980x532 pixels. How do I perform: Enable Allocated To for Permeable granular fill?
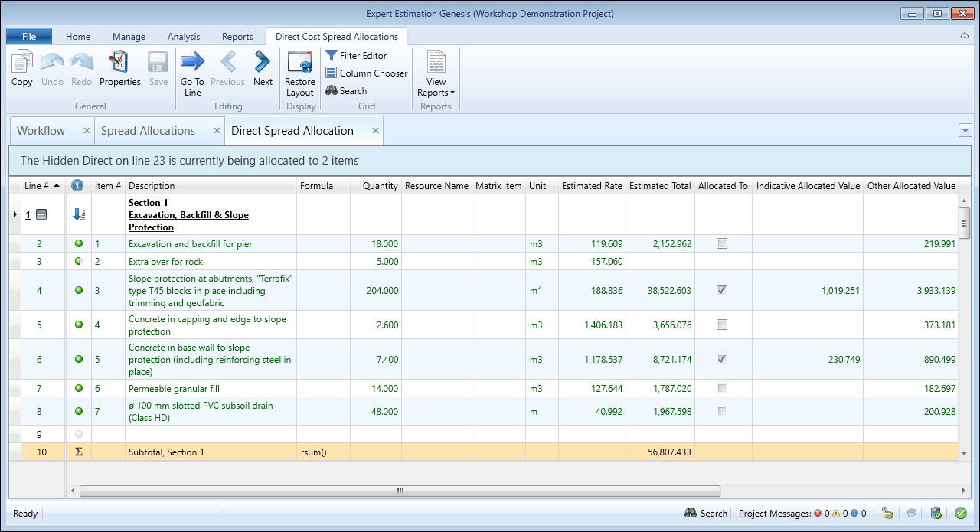click(x=722, y=388)
